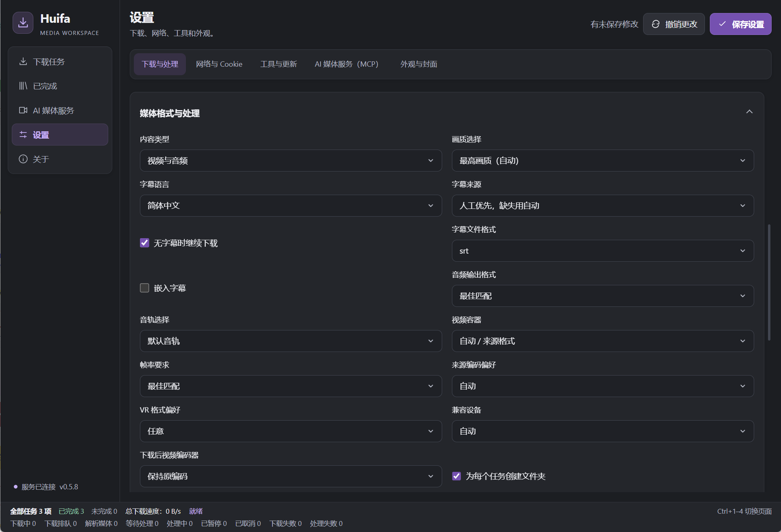Viewport: 781px width, 532px height.
Task: Open the 兼容设备 dropdown
Action: click(x=603, y=431)
